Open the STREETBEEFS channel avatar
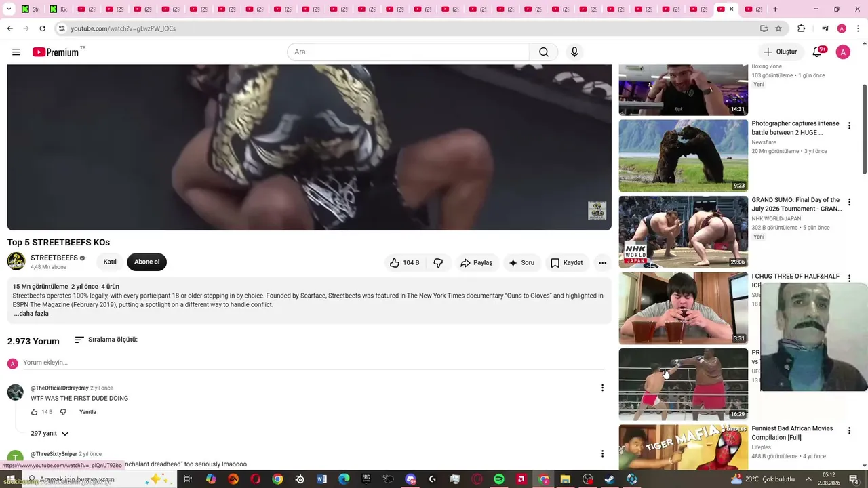 (16, 262)
